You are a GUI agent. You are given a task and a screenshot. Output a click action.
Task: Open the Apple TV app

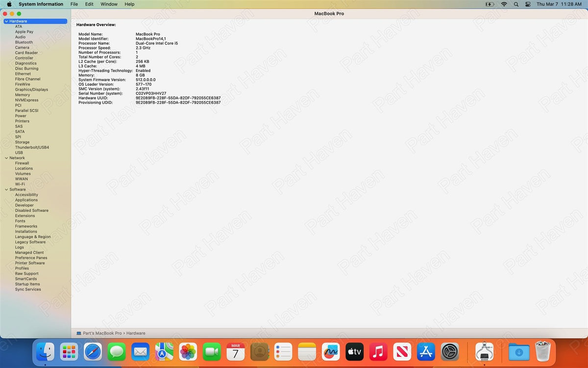[x=354, y=351]
